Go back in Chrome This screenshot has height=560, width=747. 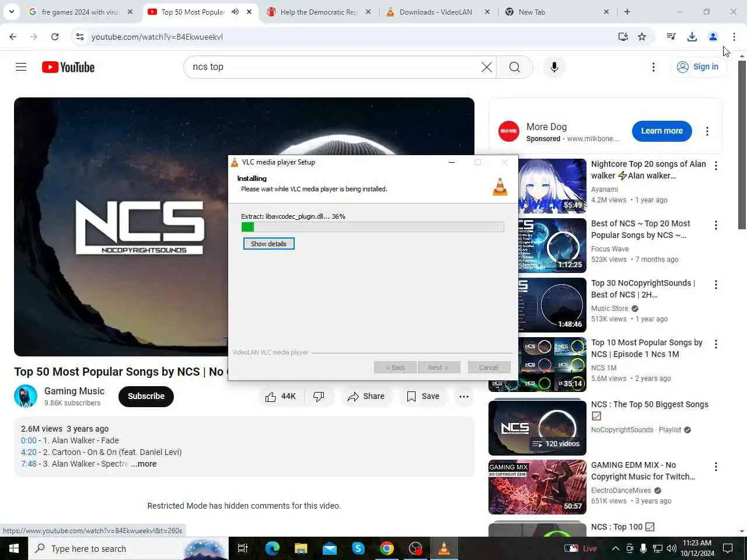(13, 37)
